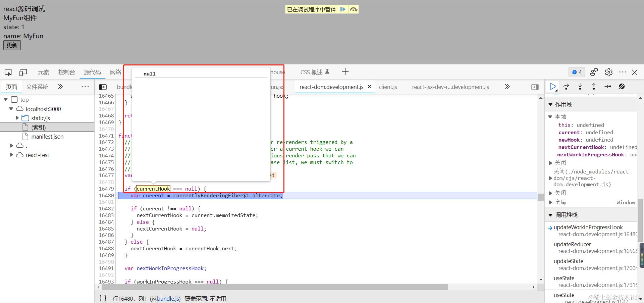Deactivate all breakpoints
Viewport: 644px width, 303px height.
pos(622,87)
